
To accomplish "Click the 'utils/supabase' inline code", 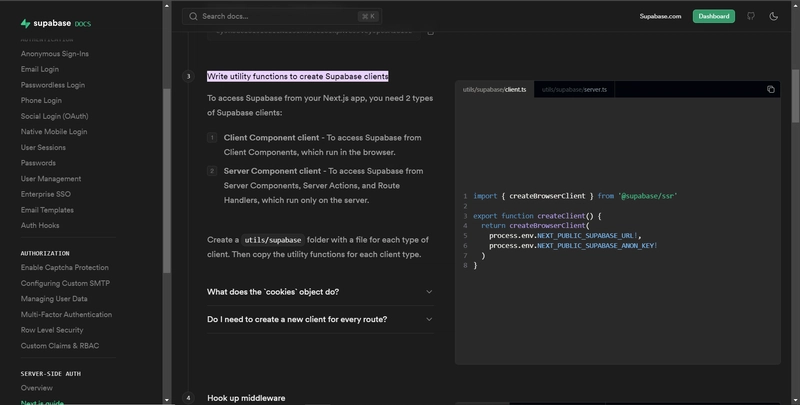I will point(273,240).
